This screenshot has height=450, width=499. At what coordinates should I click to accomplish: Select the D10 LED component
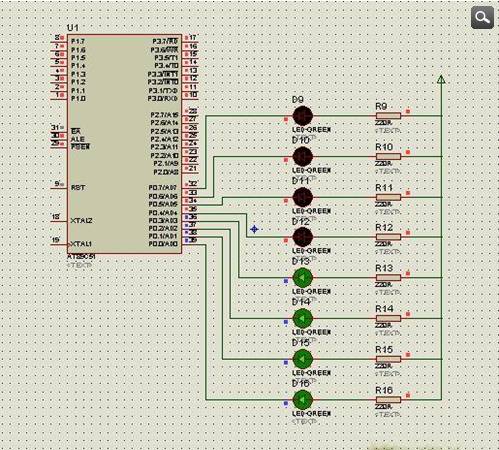coord(303,156)
